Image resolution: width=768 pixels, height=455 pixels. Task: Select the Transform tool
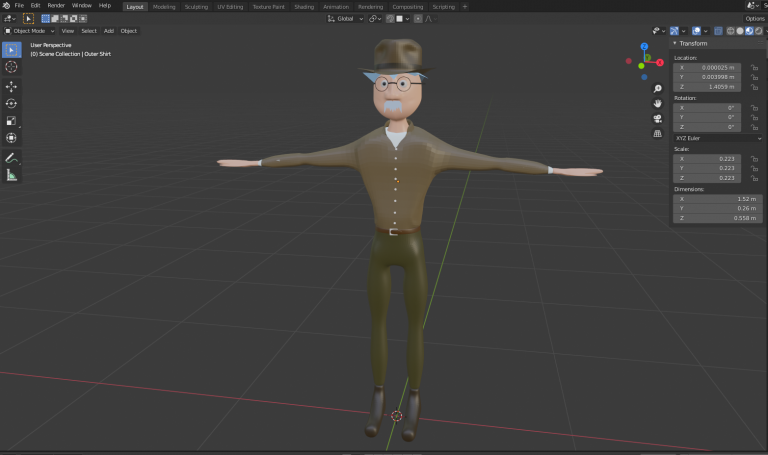[x=11, y=138]
